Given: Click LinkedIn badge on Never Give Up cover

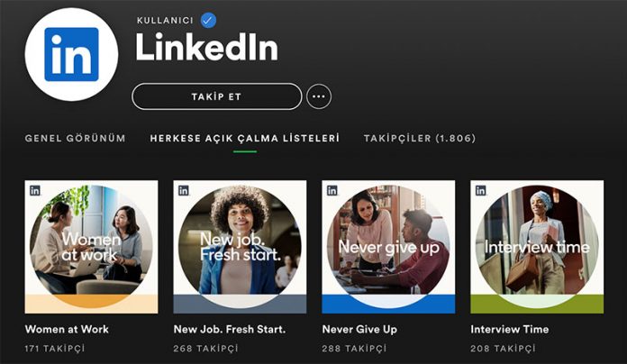Looking at the screenshot, I should pos(332,190).
